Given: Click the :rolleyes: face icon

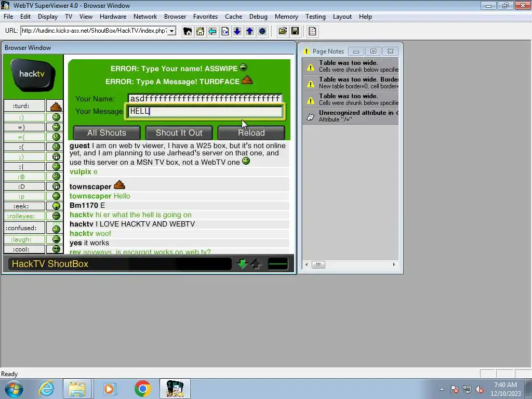Looking at the screenshot, I should coord(56,216).
